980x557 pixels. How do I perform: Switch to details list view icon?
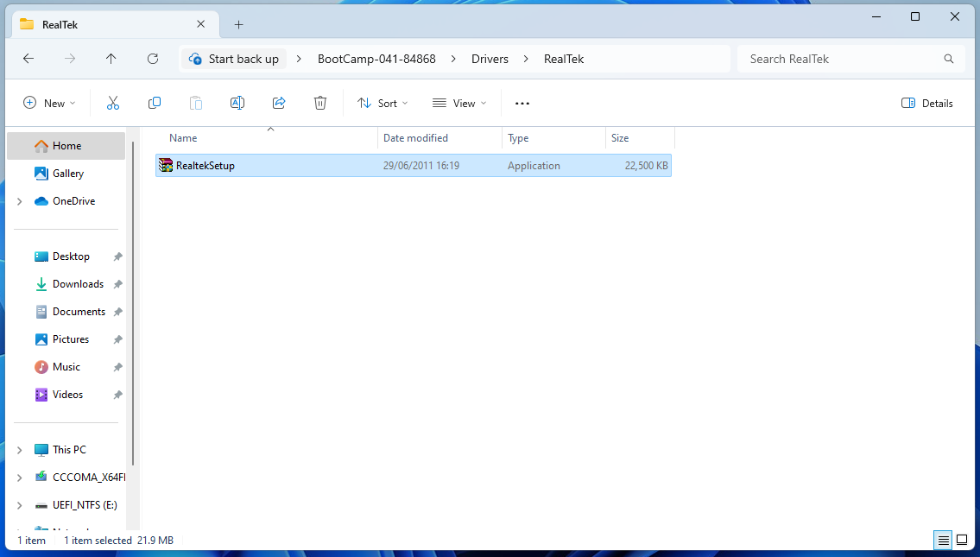943,540
